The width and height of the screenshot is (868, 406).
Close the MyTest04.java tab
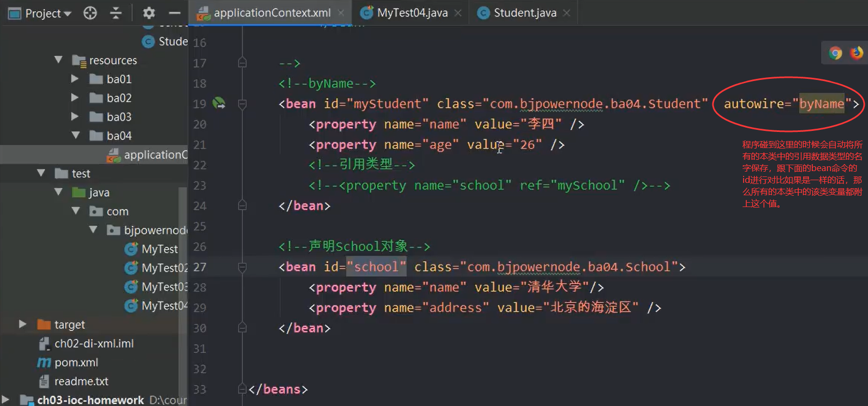pos(458,13)
